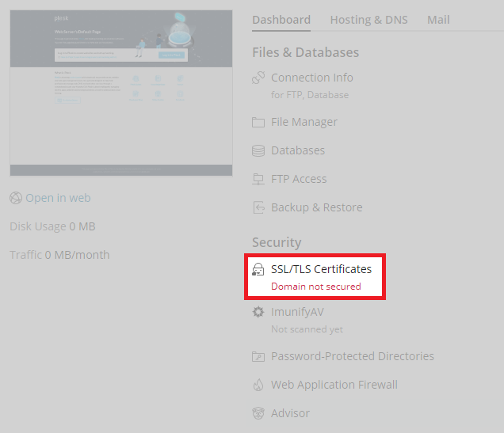Screen dimensions: 504x433
Task: Open the Mail tab
Action: (438, 20)
